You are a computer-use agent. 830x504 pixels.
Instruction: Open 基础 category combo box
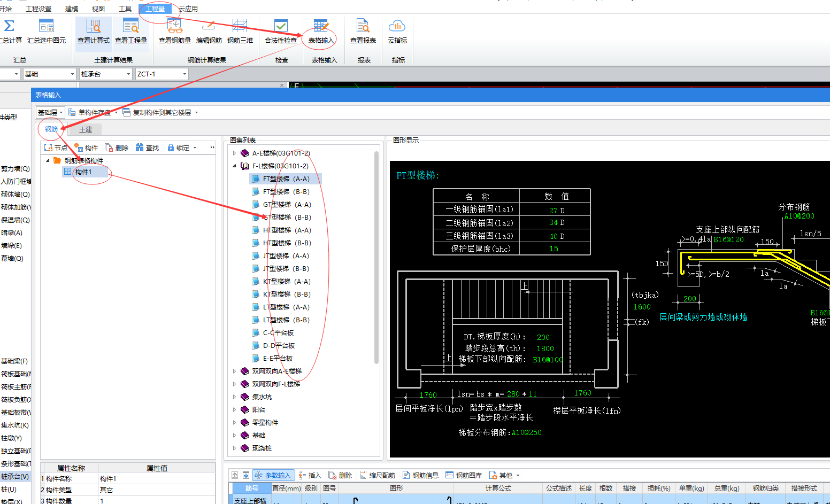click(x=49, y=74)
